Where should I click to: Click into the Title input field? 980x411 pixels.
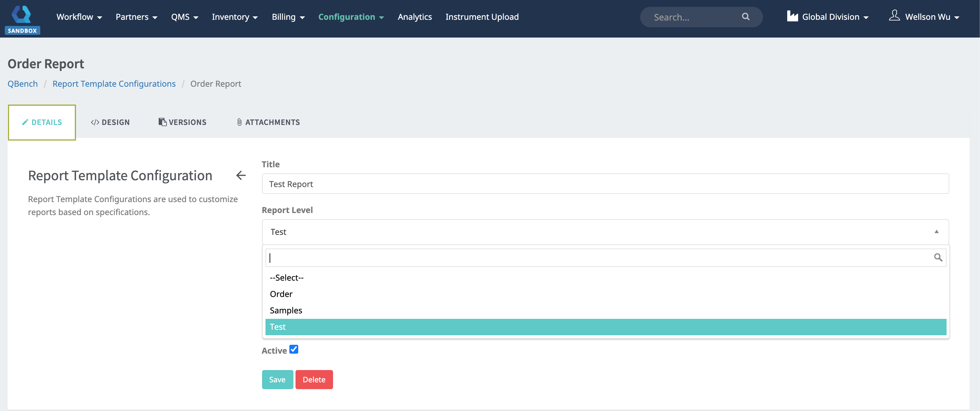tap(605, 184)
